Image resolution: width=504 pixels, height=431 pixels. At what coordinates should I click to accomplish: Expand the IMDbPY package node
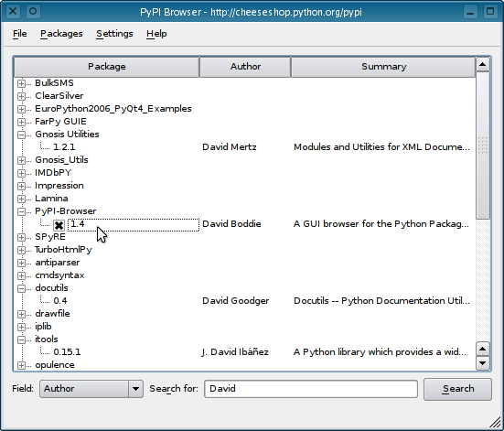(x=21, y=173)
